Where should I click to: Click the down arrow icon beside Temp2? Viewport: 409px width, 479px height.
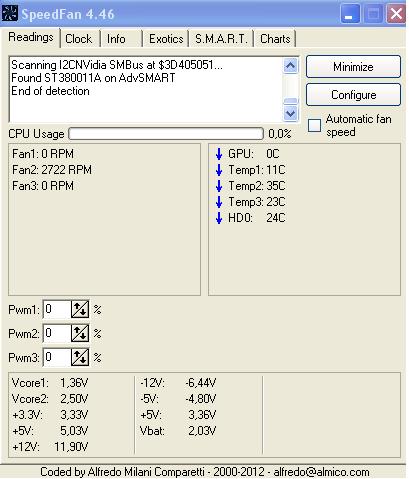tap(219, 186)
